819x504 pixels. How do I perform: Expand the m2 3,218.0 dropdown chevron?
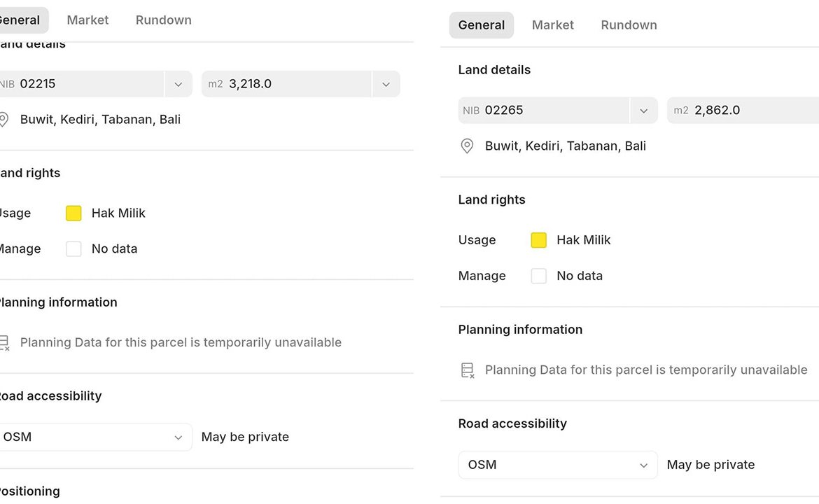click(x=386, y=84)
